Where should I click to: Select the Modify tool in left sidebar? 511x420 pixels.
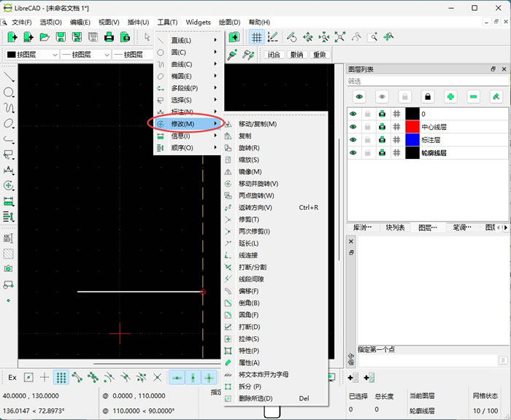point(9,186)
